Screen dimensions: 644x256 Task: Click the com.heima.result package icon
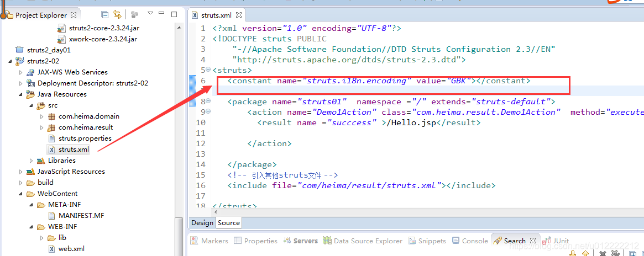[x=52, y=127]
